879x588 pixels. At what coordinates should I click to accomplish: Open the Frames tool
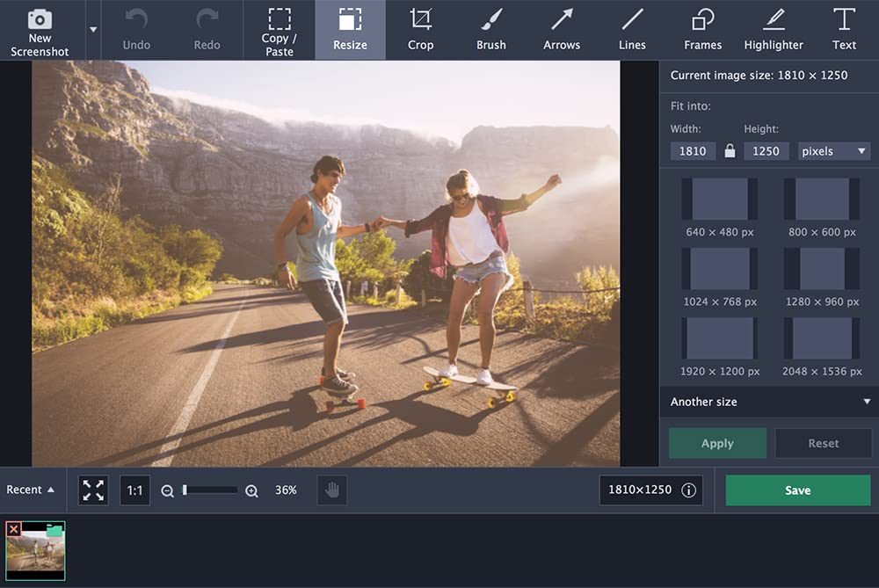click(x=702, y=30)
